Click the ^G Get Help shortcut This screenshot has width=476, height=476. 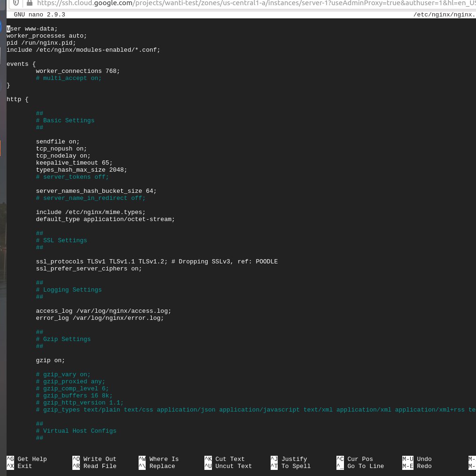(27, 459)
